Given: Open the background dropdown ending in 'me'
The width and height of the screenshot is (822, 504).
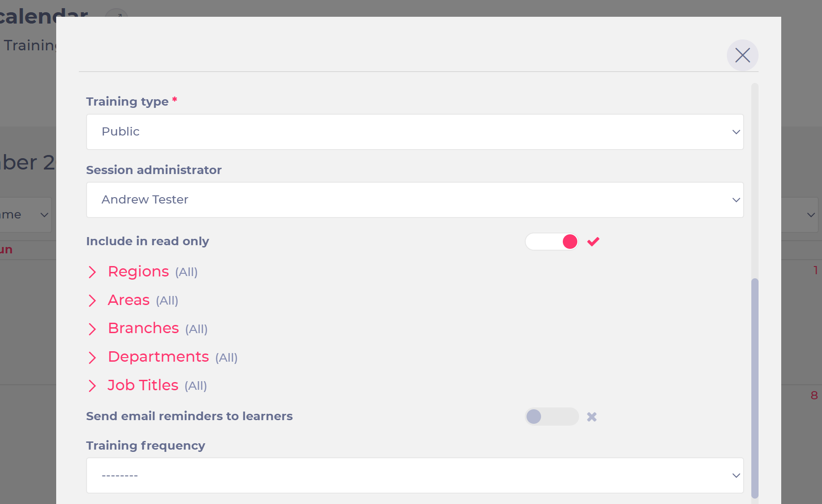Looking at the screenshot, I should 25,215.
